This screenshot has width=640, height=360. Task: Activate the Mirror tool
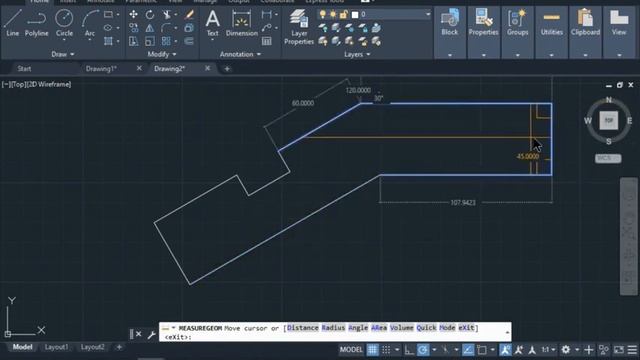point(150,28)
